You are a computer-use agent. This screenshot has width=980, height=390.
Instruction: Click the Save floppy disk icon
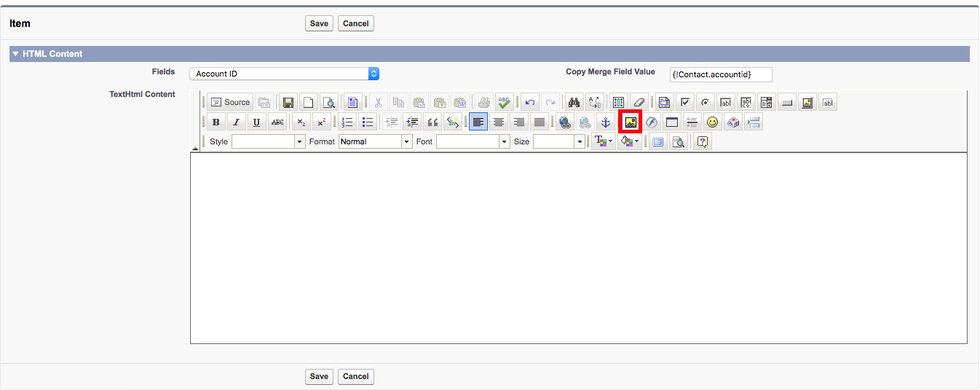[288, 102]
